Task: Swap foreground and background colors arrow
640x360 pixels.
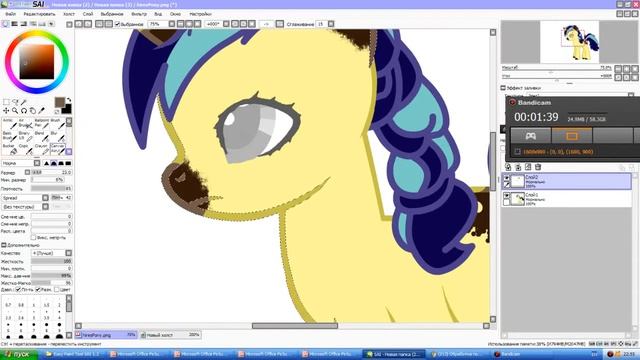Action: [69, 100]
